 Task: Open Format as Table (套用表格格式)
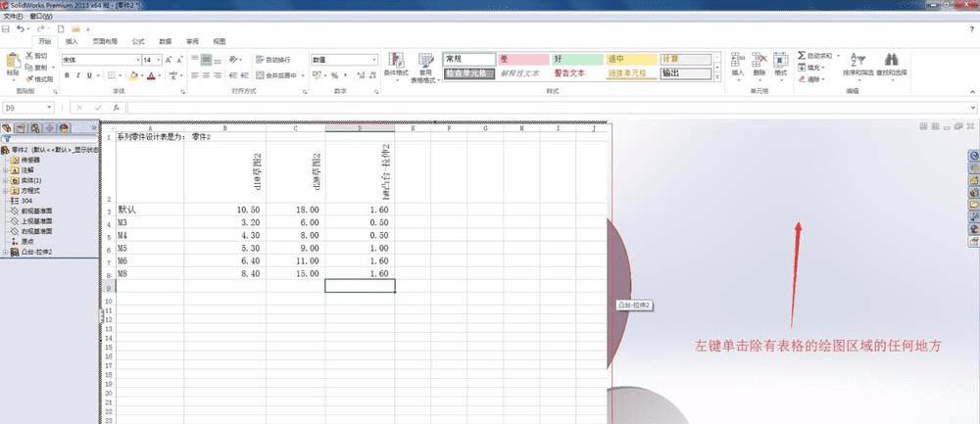pos(425,67)
